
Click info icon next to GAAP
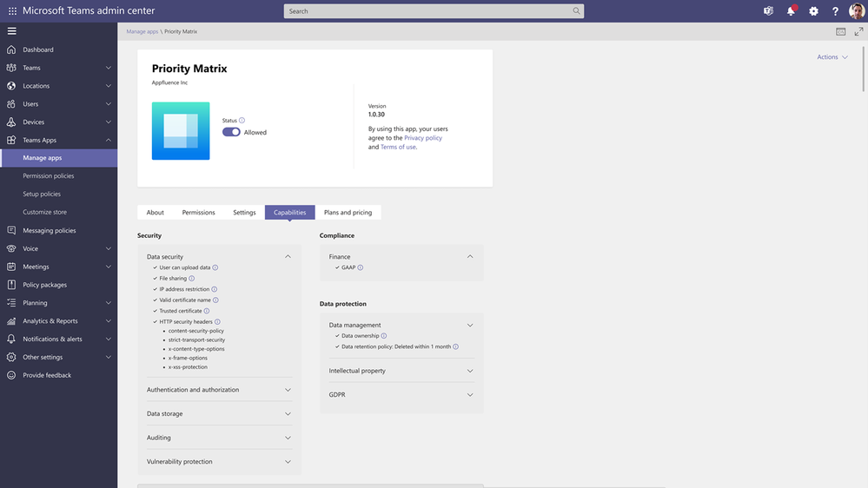(361, 267)
